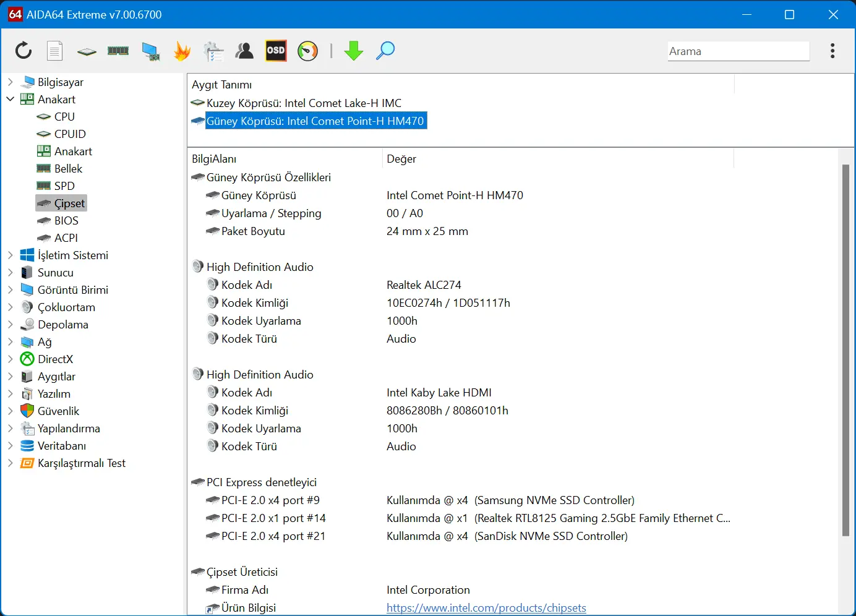The image size is (856, 616).
Task: Expand the Çokluortam tree node
Action: pos(10,307)
